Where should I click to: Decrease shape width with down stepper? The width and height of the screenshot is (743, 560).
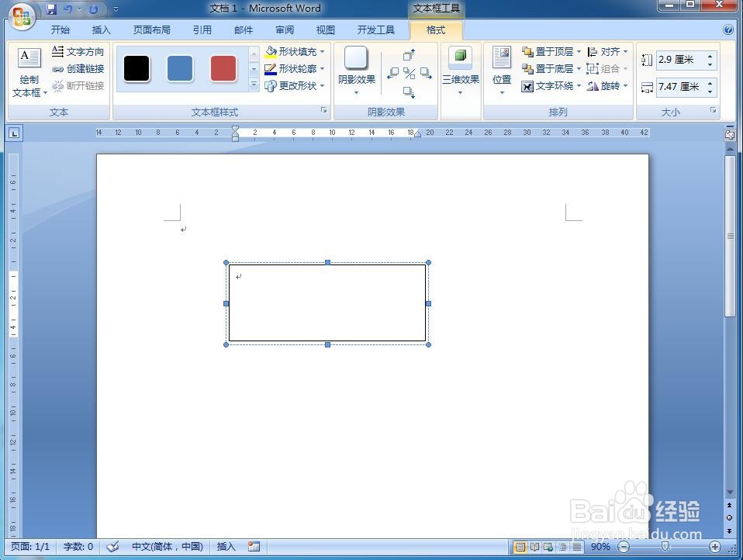pos(710,92)
